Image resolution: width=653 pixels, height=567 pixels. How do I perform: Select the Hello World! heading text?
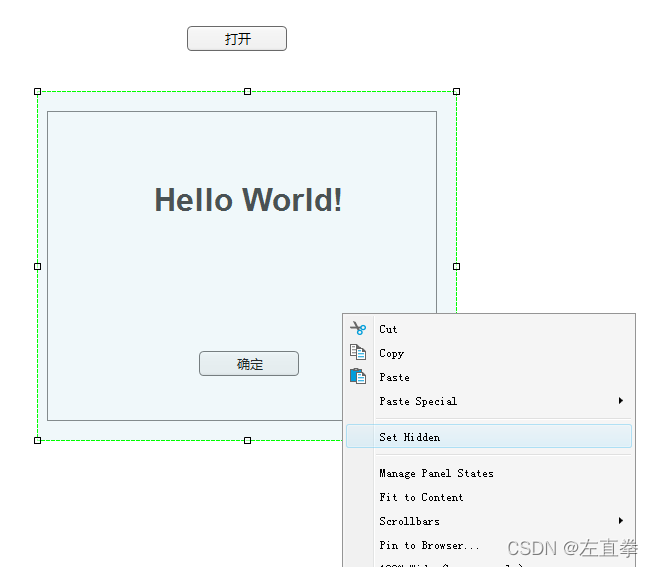[248, 200]
